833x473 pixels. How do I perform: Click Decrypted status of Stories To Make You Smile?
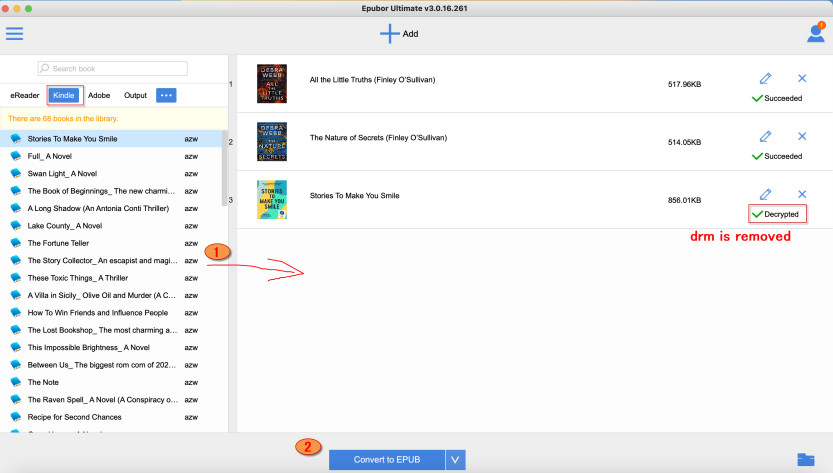[x=776, y=214]
